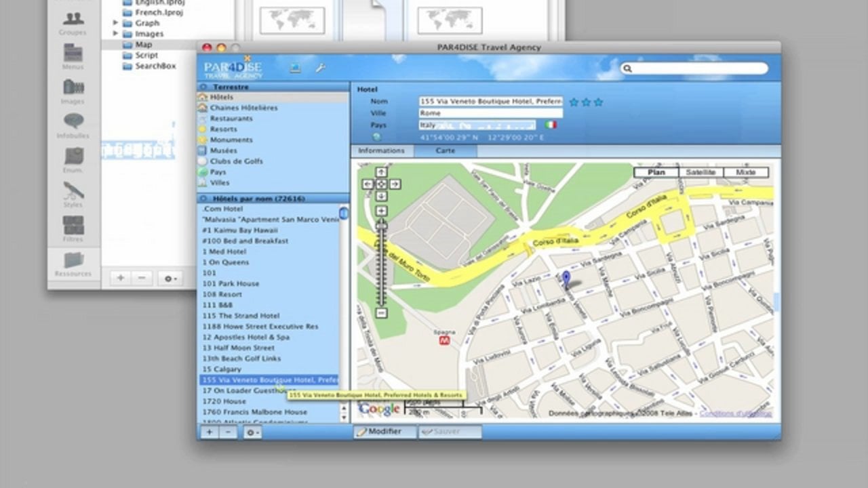Pan the map left with arrow button
Image resolution: width=868 pixels, height=488 pixels.
click(368, 184)
